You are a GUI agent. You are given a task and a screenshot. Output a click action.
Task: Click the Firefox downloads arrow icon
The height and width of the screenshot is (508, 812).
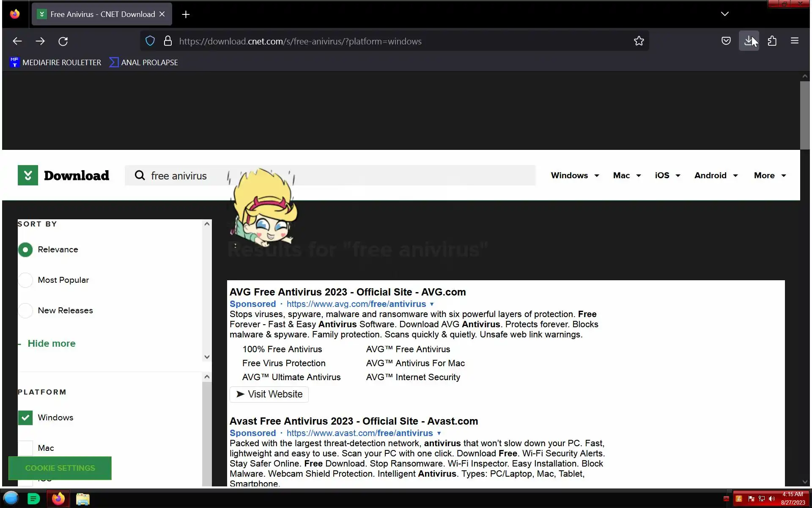(749, 41)
